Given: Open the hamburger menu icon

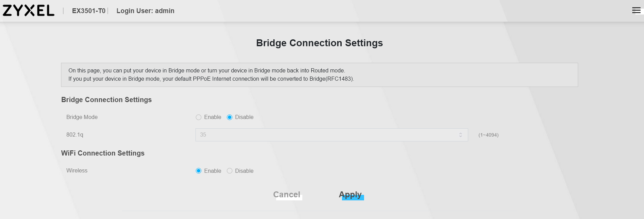Looking at the screenshot, I should pos(636,10).
